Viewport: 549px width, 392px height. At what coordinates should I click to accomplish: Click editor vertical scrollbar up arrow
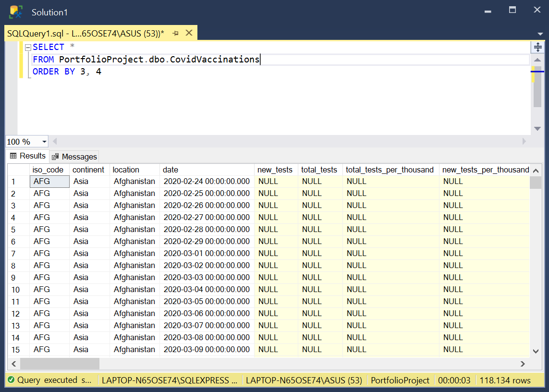[537, 60]
